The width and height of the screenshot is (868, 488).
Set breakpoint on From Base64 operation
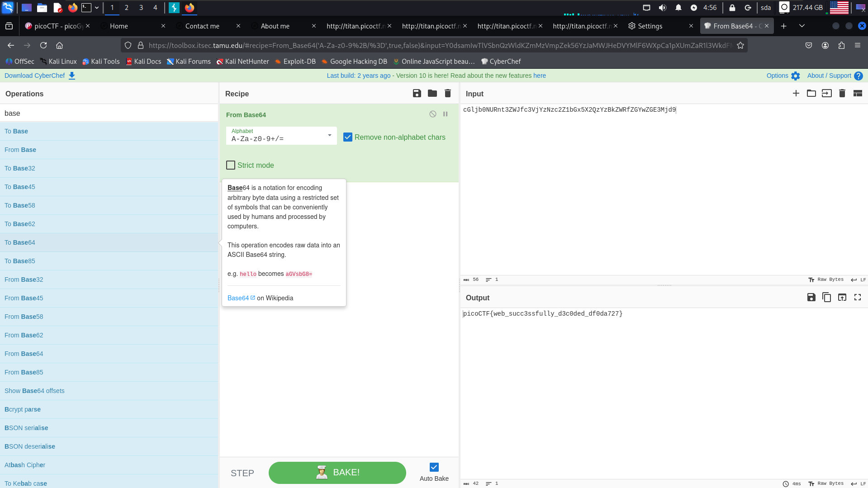[x=445, y=114]
